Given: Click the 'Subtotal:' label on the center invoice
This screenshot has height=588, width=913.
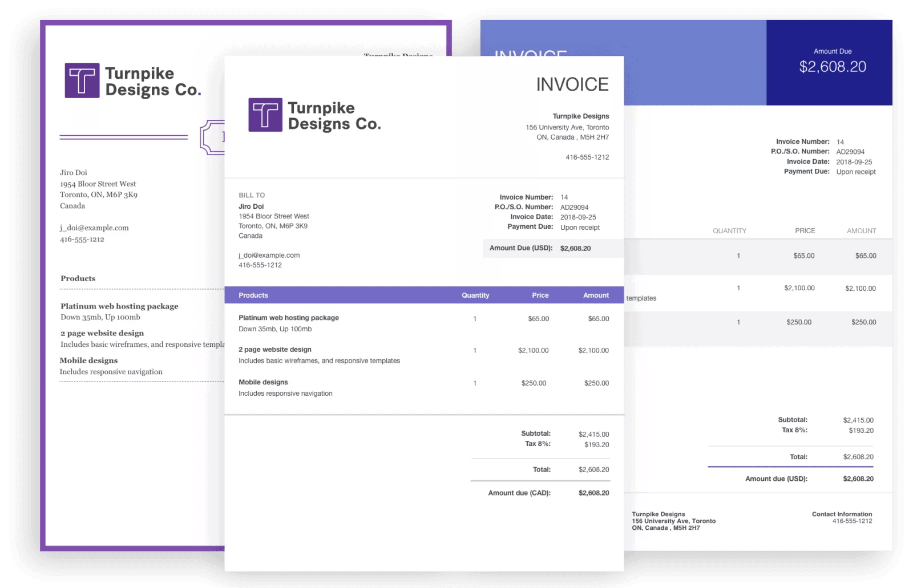Looking at the screenshot, I should (x=536, y=433).
